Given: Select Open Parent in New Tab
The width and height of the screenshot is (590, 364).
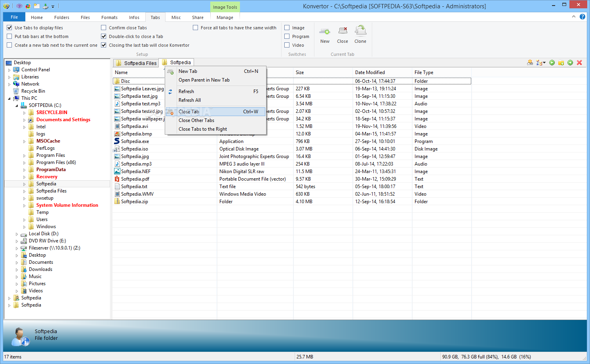Looking at the screenshot, I should click(215, 80).
